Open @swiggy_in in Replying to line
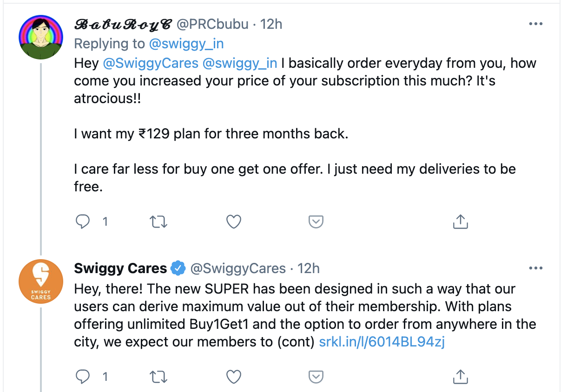Viewport: 567px width, 392px height. (x=186, y=44)
